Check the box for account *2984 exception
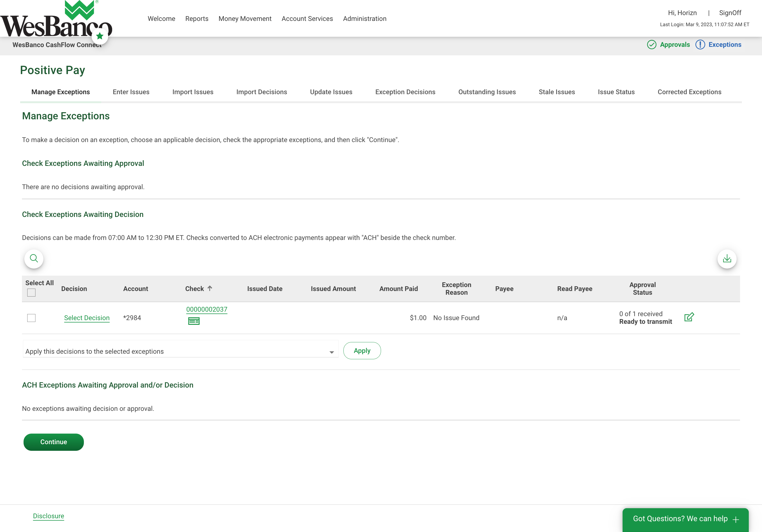Image resolution: width=762 pixels, height=532 pixels. click(31, 318)
